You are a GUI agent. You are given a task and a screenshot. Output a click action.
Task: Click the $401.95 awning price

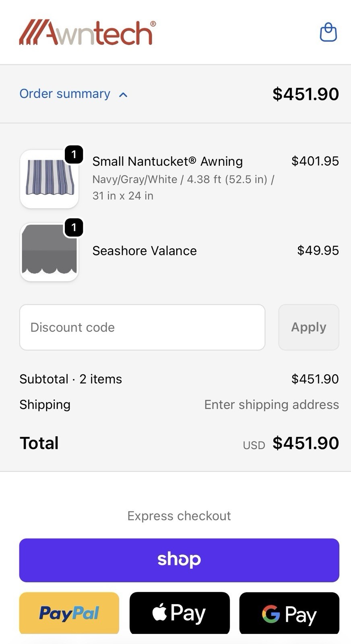click(x=315, y=161)
